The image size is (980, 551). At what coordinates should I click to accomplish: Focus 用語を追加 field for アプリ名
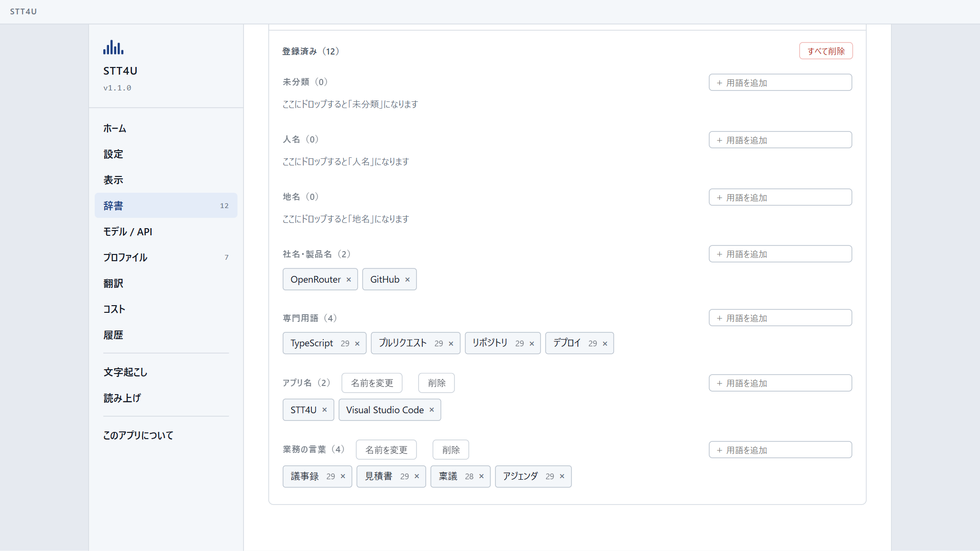(781, 383)
